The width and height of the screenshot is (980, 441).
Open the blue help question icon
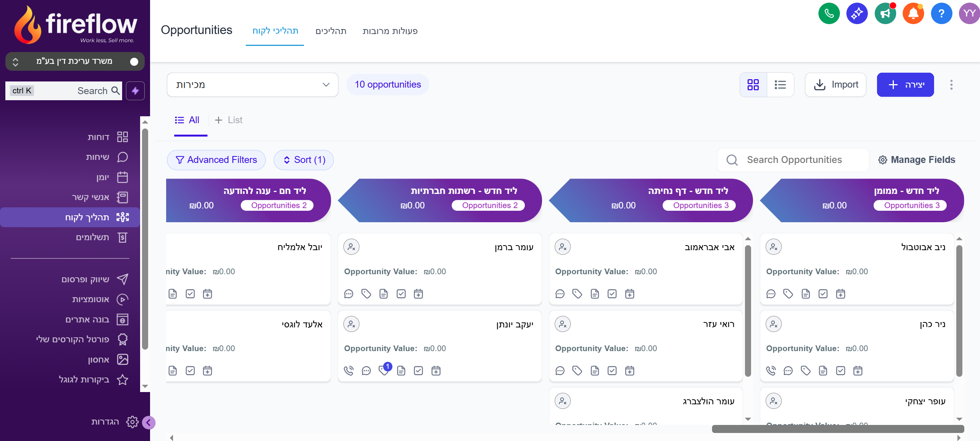(941, 13)
